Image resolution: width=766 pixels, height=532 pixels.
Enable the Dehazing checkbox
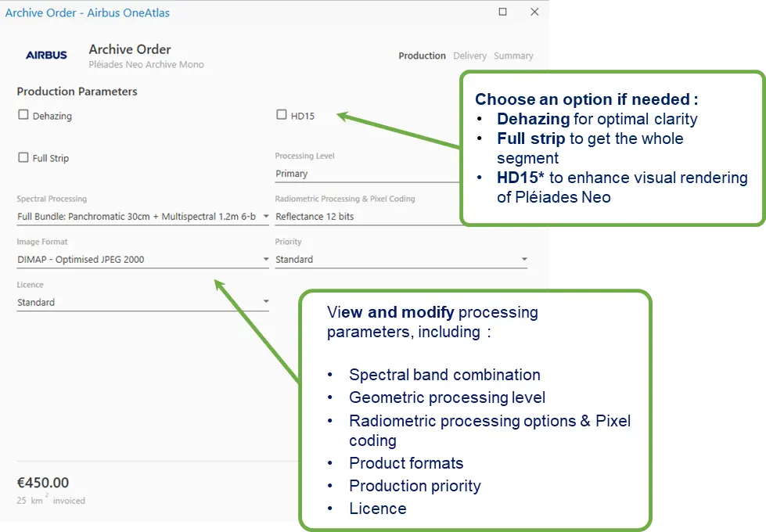pyautogui.click(x=23, y=115)
